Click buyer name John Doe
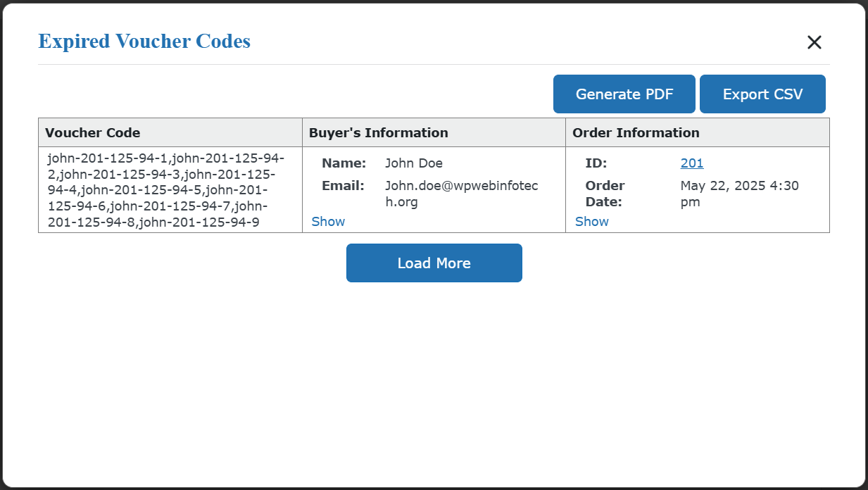This screenshot has height=490, width=868. 413,163
